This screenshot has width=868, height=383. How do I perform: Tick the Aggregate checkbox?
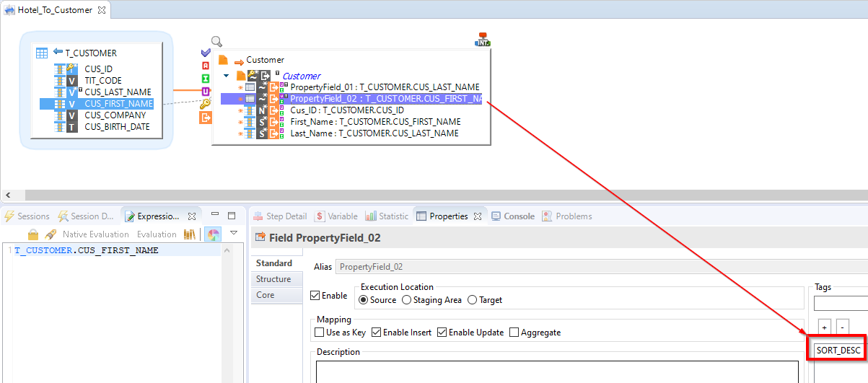point(514,333)
